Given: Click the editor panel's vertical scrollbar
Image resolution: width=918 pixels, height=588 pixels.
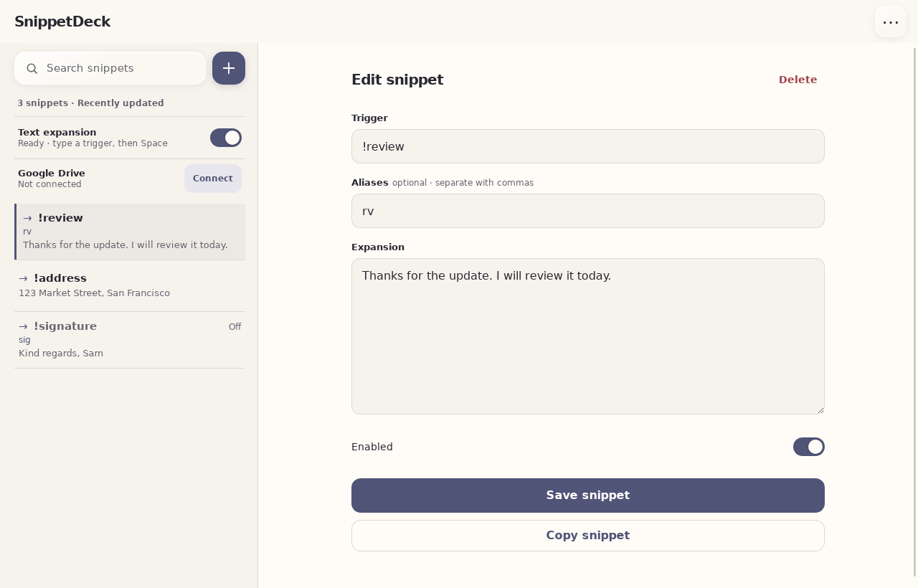Looking at the screenshot, I should pos(914,312).
